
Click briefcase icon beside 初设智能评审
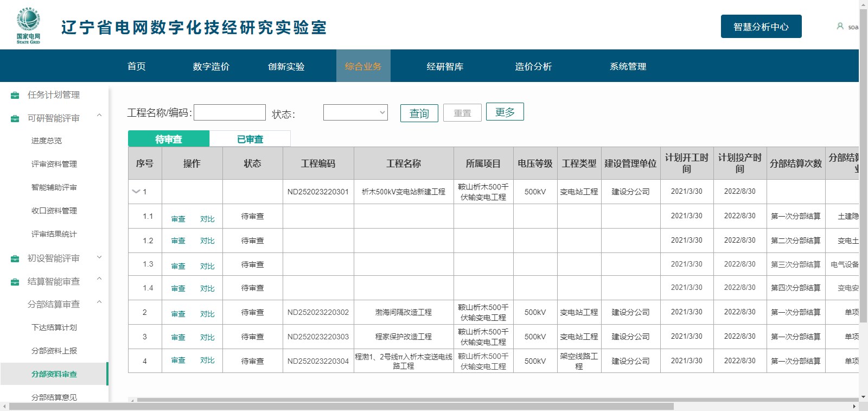point(15,258)
